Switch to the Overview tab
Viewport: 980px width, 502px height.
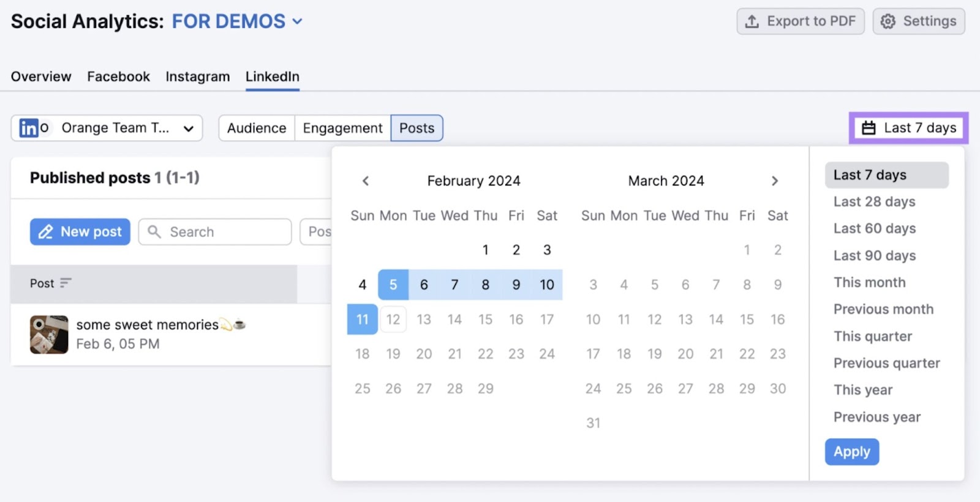point(41,77)
